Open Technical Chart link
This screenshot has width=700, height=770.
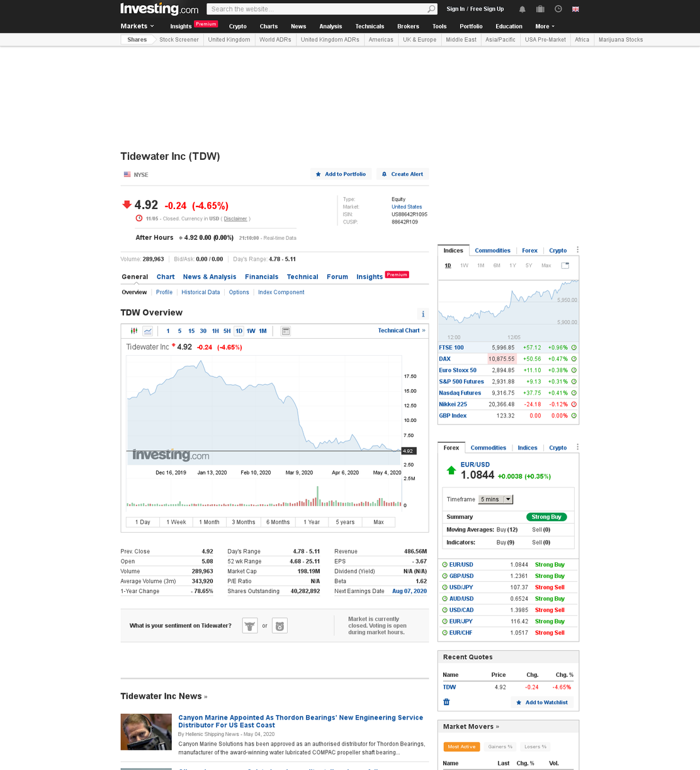tap(402, 331)
